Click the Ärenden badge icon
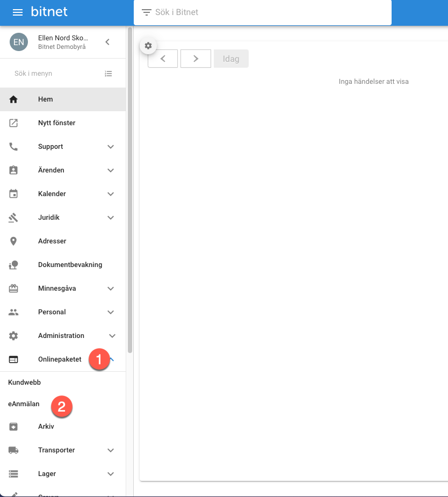The height and width of the screenshot is (497, 448). click(x=13, y=170)
